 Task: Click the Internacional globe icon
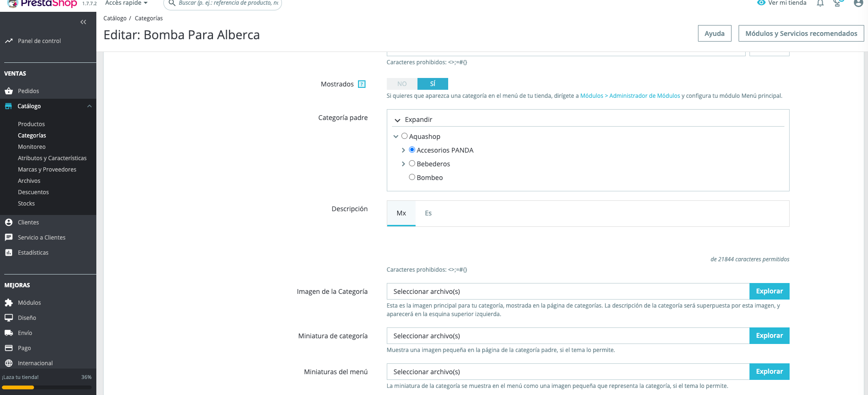[9, 363]
